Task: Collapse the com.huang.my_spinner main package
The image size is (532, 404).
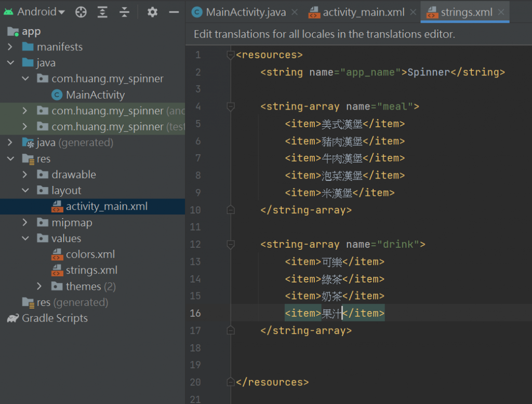Action: [x=25, y=79]
